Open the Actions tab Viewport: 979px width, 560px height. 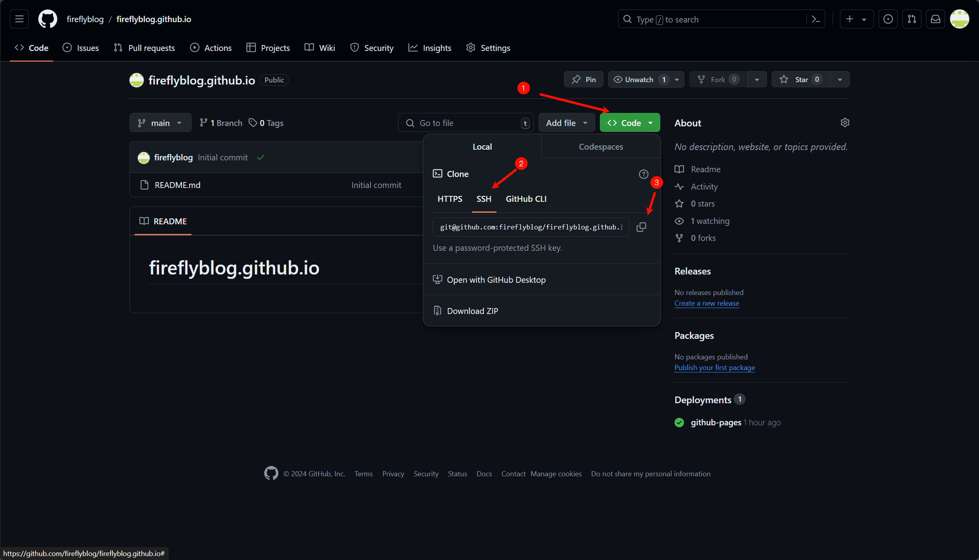(x=211, y=48)
